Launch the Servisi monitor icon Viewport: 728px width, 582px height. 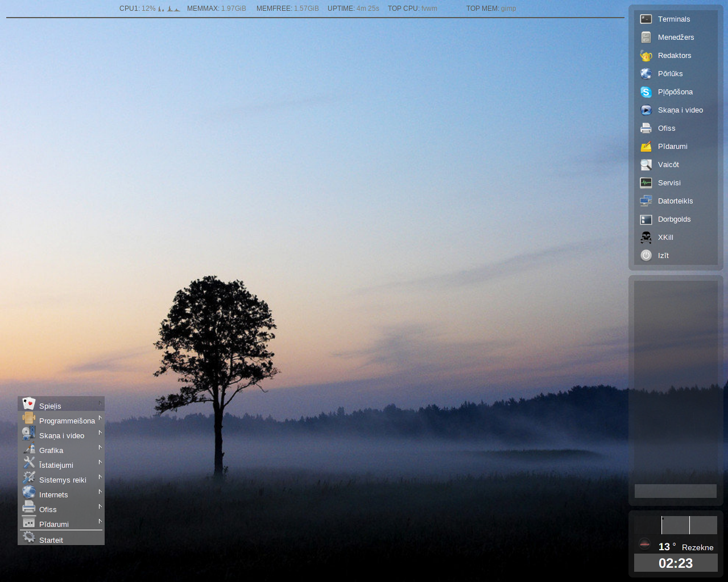(x=646, y=183)
